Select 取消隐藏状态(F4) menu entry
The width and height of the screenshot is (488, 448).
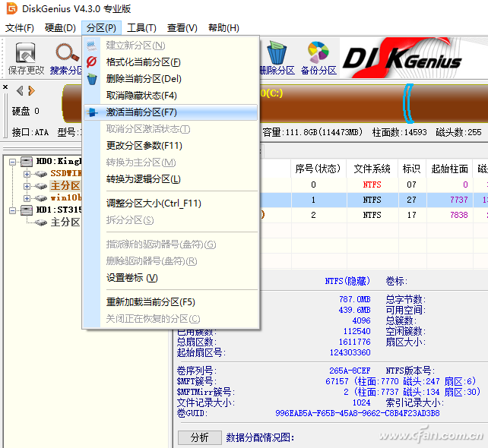point(170,96)
